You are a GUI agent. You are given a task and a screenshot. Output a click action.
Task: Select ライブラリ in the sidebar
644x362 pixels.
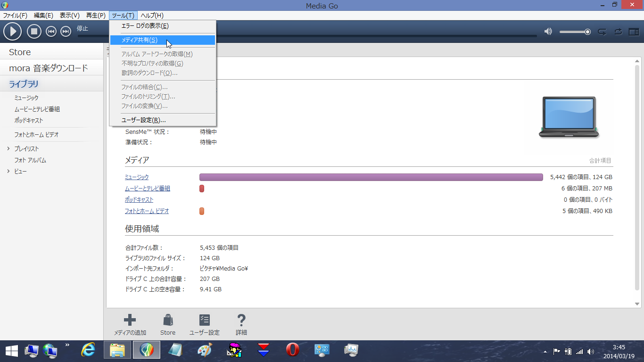tap(51, 84)
